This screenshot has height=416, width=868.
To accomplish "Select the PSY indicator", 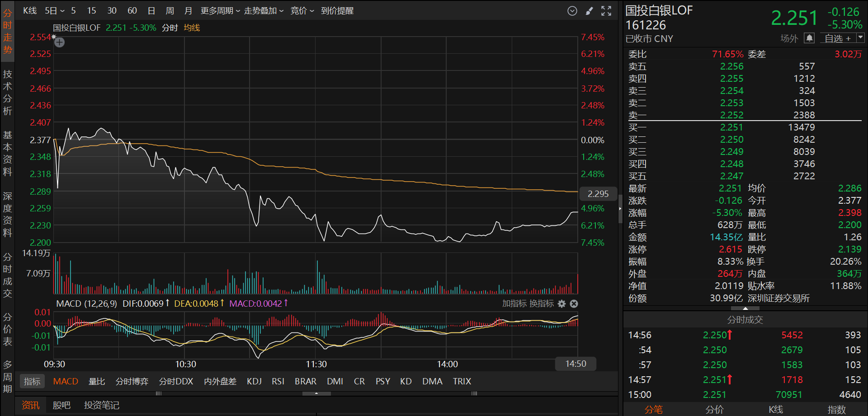I will pos(383,381).
